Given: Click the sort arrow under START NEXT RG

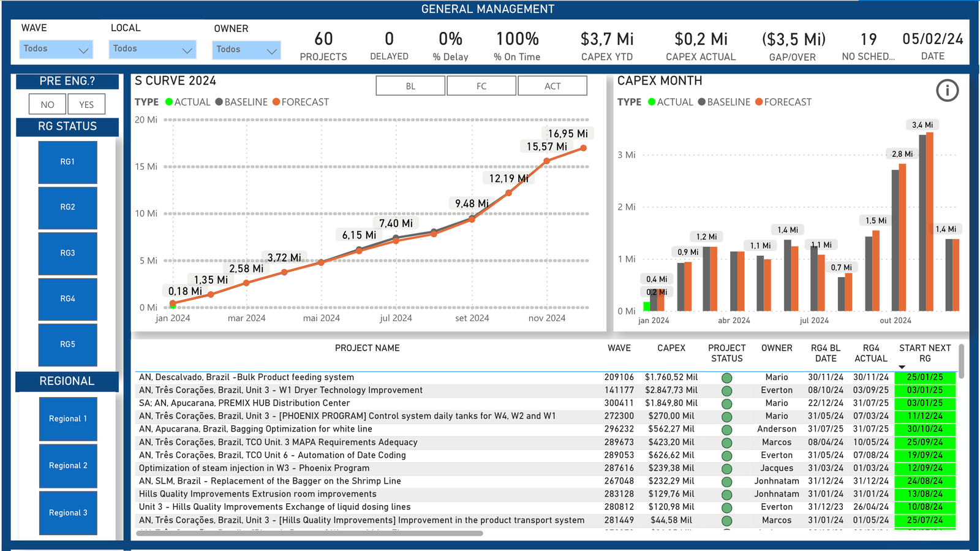Looking at the screenshot, I should (902, 367).
